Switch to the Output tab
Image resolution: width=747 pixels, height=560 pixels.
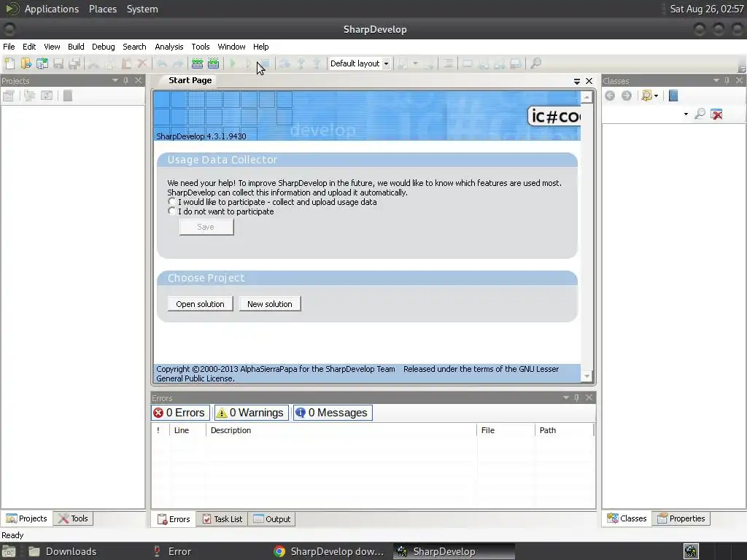click(x=271, y=519)
